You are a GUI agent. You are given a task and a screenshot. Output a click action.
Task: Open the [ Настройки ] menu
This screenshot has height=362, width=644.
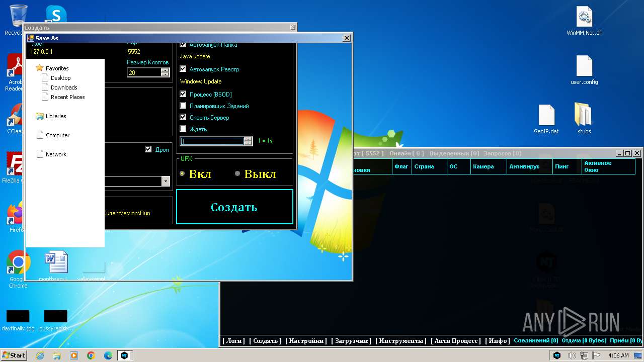[x=306, y=341]
